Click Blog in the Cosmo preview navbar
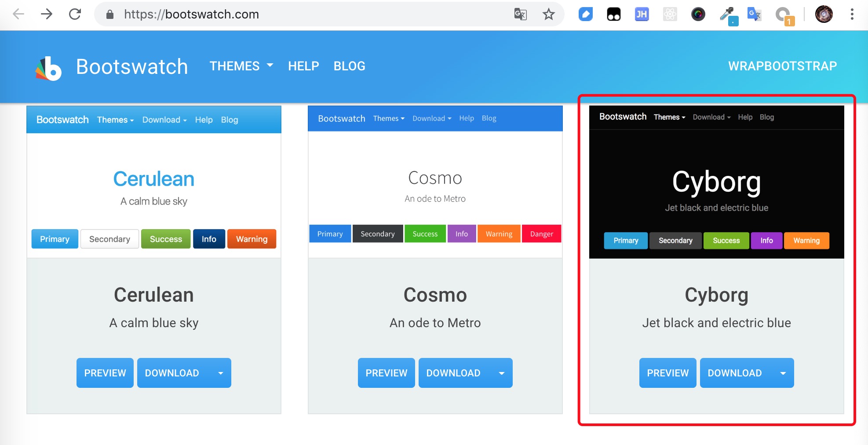The width and height of the screenshot is (868, 445). [x=489, y=118]
